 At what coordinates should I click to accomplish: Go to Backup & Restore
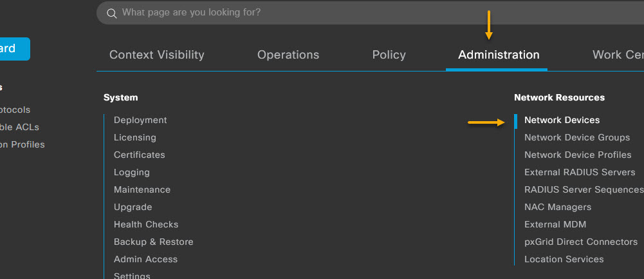(x=153, y=242)
